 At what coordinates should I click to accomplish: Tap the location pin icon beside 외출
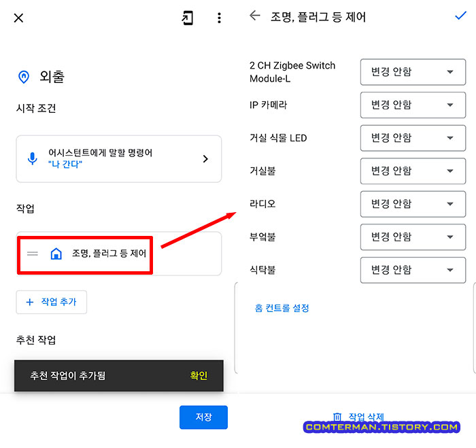click(x=24, y=77)
